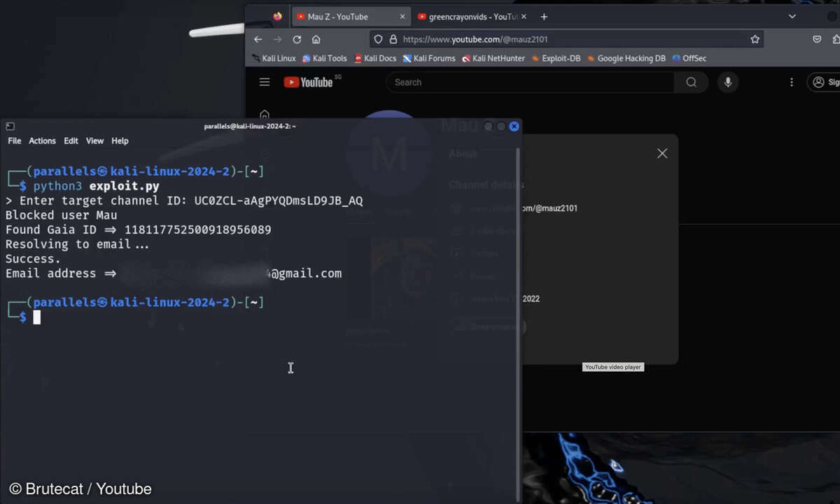Click the channel ID 'UC0ZCL-aAgPYQDmsLD9JB_AQ'
The height and width of the screenshot is (504, 840).
pyautogui.click(x=279, y=201)
